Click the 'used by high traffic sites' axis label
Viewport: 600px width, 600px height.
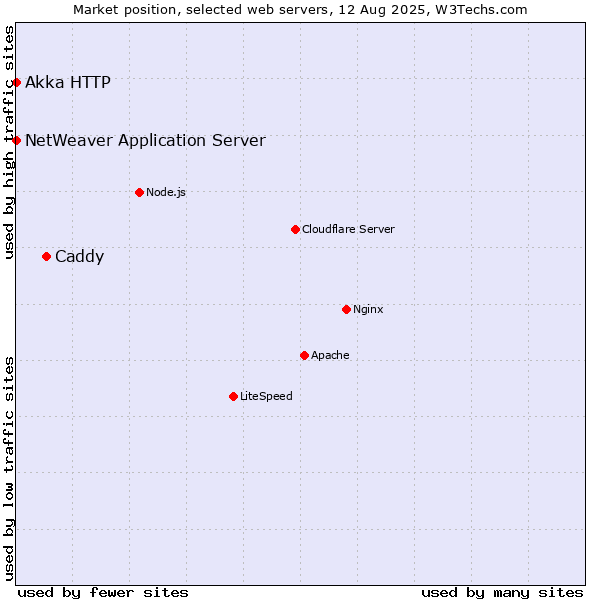(x=8, y=142)
